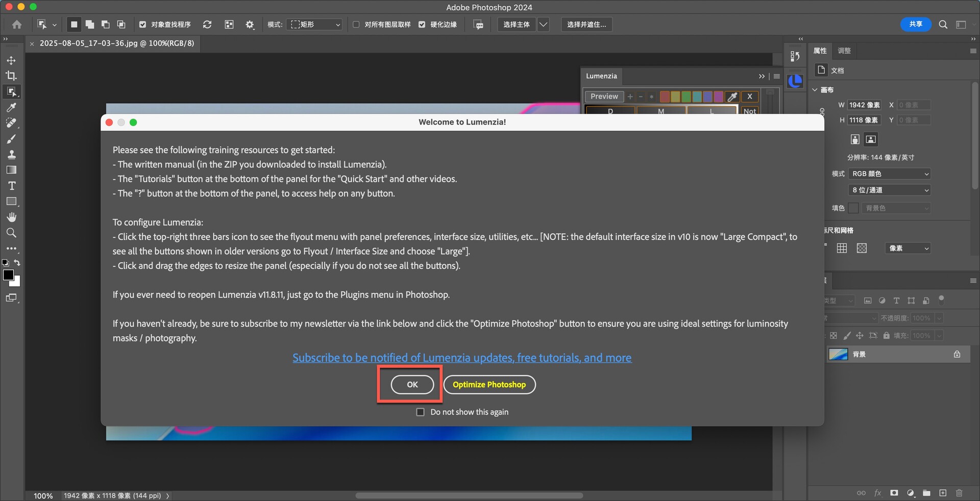Open the 像素 ruler units dropdown
The height and width of the screenshot is (501, 980).
coord(908,248)
